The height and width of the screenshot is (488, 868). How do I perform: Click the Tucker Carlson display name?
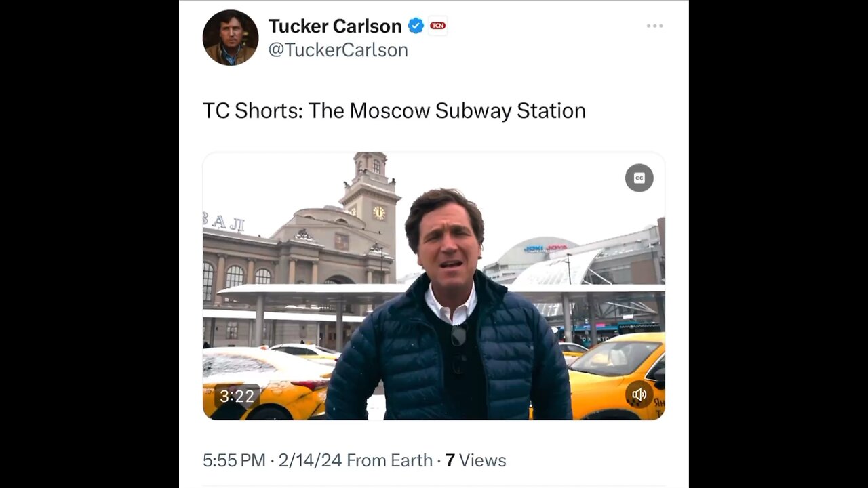pyautogui.click(x=335, y=26)
